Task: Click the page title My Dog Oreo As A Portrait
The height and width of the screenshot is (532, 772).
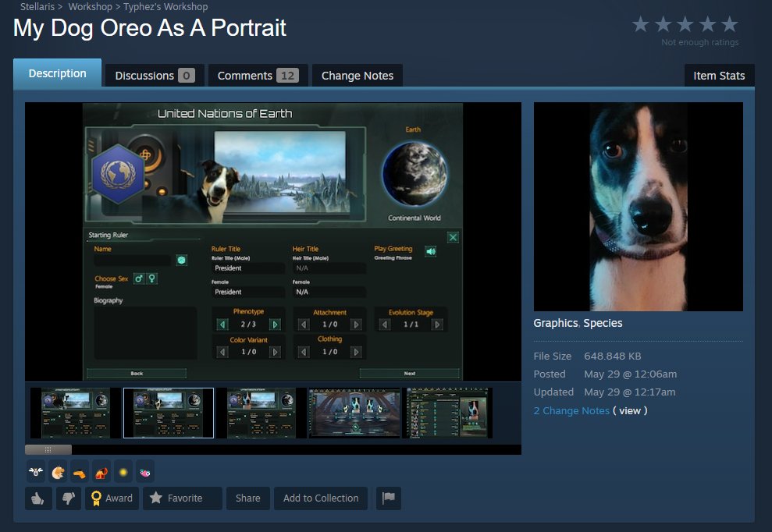Action: click(150, 27)
